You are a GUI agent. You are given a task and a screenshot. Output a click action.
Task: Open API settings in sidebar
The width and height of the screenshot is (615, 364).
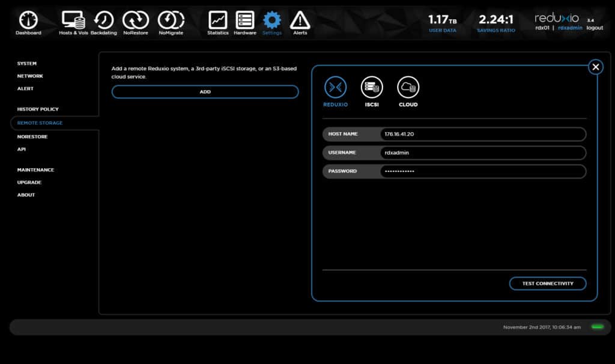point(21,149)
